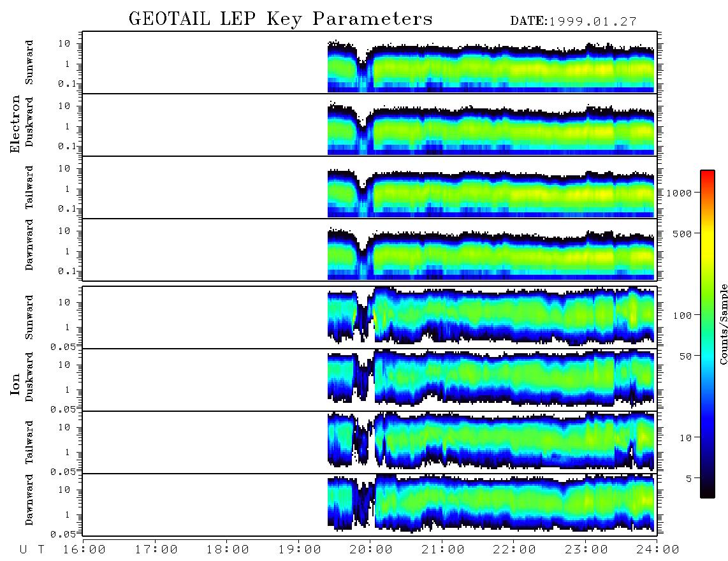Image resolution: width=728 pixels, height=561 pixels.
Task: Click the 'Counts/Sample' colorbar label
Action: [x=723, y=324]
